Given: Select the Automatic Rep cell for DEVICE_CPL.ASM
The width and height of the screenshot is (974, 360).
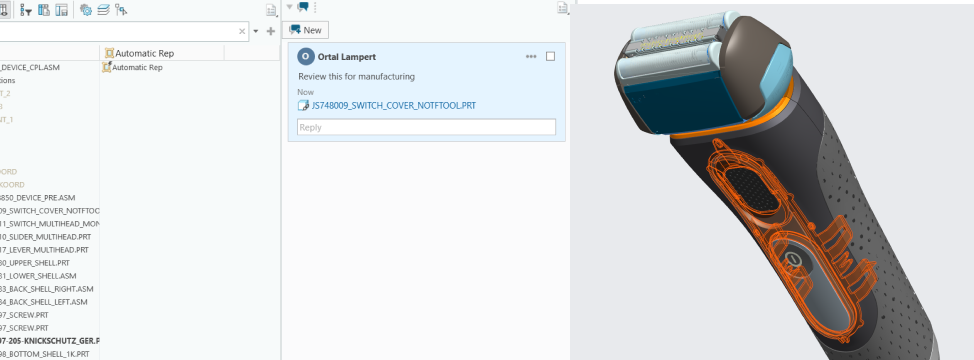Looking at the screenshot, I should click(x=133, y=67).
